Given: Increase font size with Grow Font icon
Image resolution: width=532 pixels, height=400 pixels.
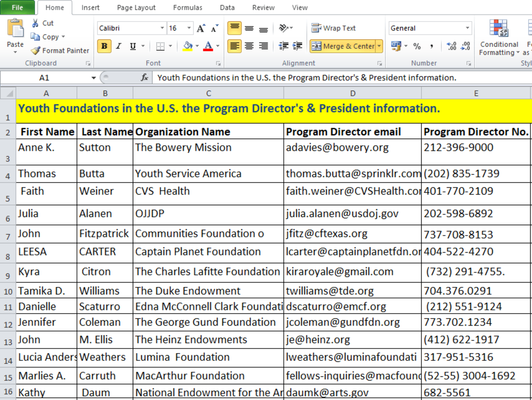Looking at the screenshot, I should pos(201,28).
